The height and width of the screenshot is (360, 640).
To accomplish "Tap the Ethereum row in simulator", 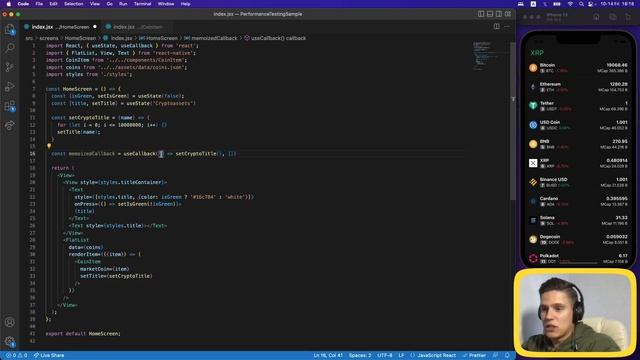I will click(x=578, y=87).
